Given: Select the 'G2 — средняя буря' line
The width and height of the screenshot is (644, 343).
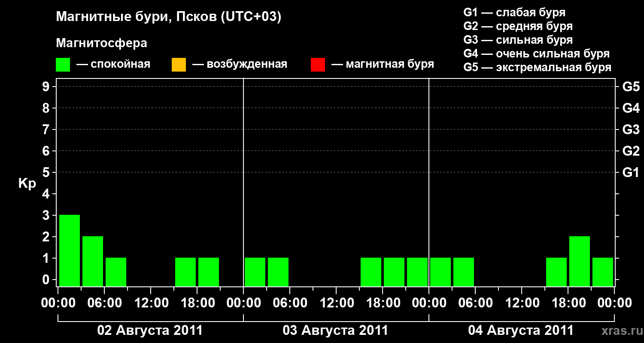Looking at the screenshot, I should (518, 26).
